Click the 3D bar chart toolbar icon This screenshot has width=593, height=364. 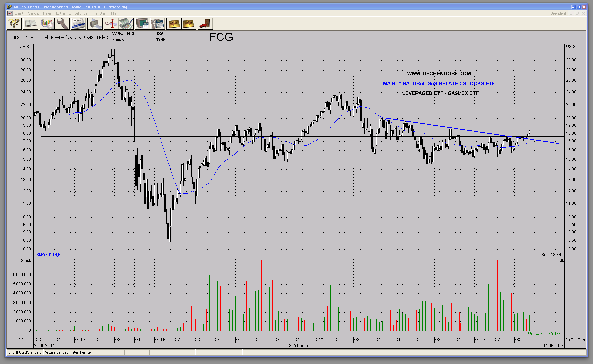(x=47, y=24)
